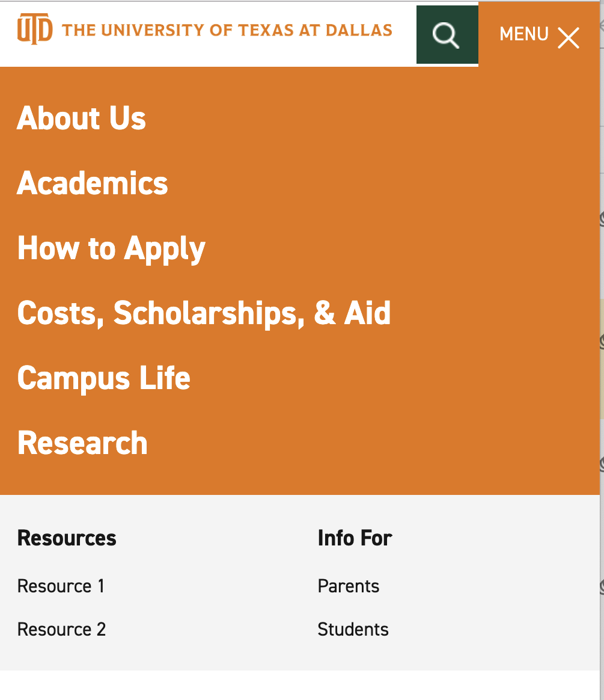Open the Resource 2 link
This screenshot has height=700, width=604.
click(61, 629)
